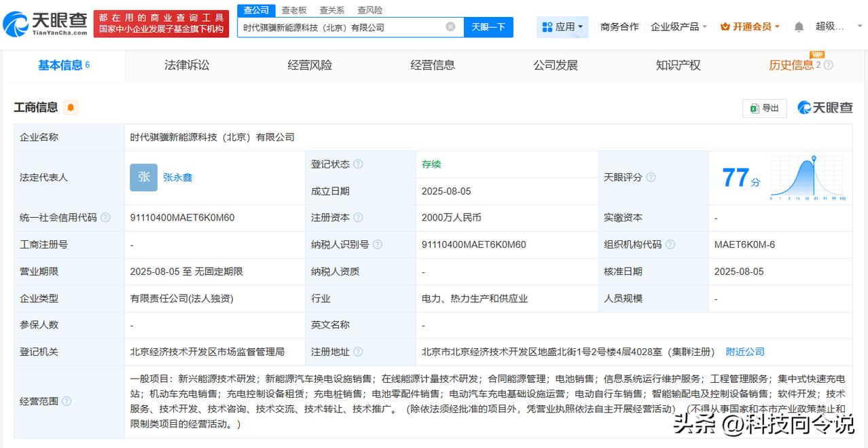Click the 77分 score distribution chart

point(808,178)
